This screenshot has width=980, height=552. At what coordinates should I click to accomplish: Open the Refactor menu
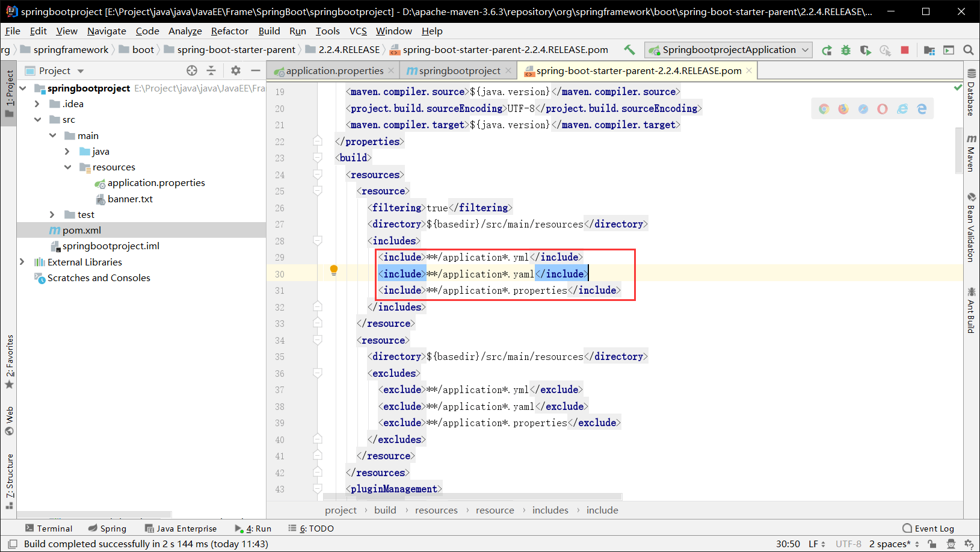pyautogui.click(x=229, y=31)
